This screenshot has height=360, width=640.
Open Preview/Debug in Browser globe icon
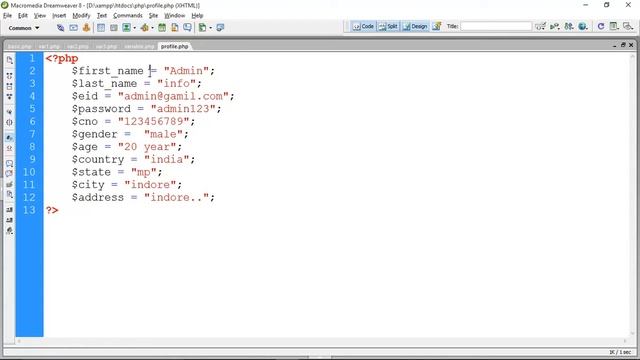pyautogui.click(x=583, y=27)
